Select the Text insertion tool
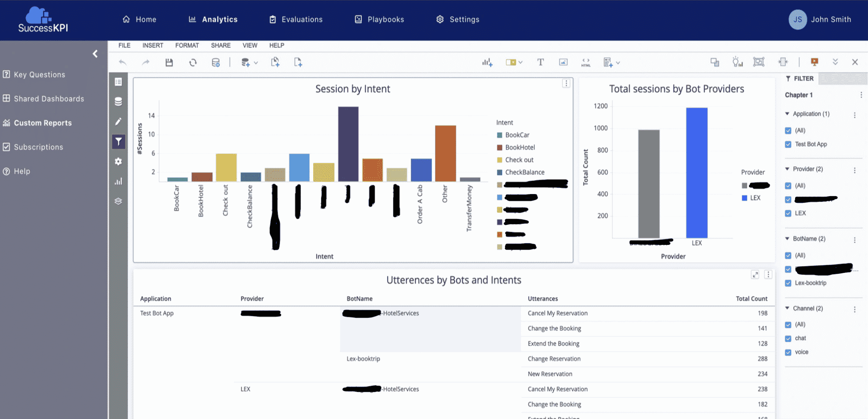 pyautogui.click(x=541, y=62)
